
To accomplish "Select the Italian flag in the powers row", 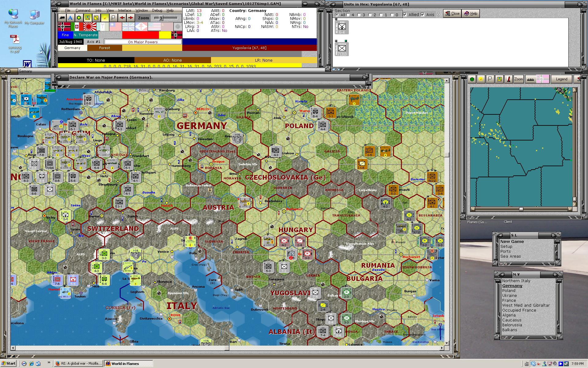I will pos(77,27).
